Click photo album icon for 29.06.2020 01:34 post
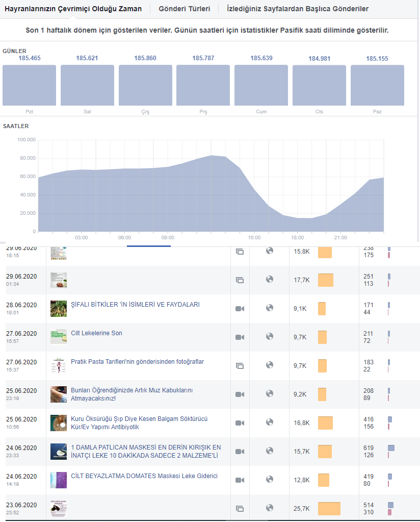420x522 pixels. [x=240, y=280]
